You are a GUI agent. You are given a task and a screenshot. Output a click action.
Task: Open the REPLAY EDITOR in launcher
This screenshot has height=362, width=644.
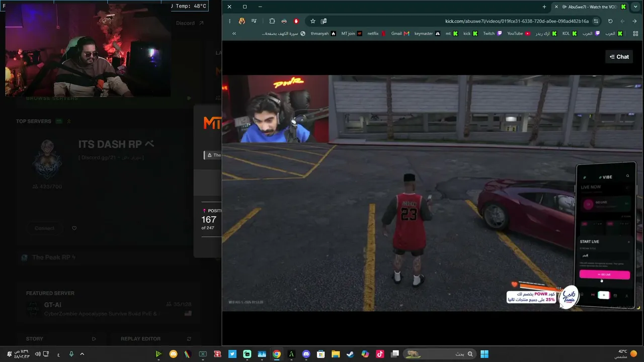[156, 339]
